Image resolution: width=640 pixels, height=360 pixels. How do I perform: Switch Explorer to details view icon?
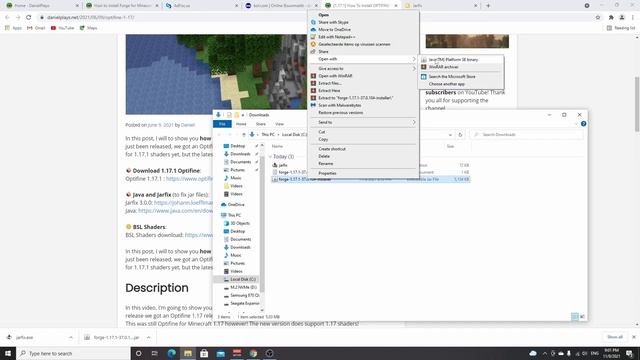(x=575, y=317)
